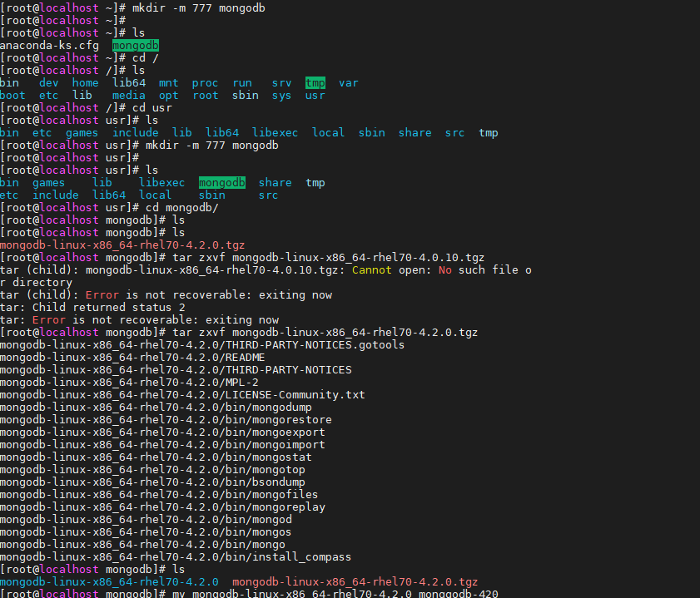Click the 'lib64' entry next to home
Screen dimensions: 700x598
click(x=128, y=83)
